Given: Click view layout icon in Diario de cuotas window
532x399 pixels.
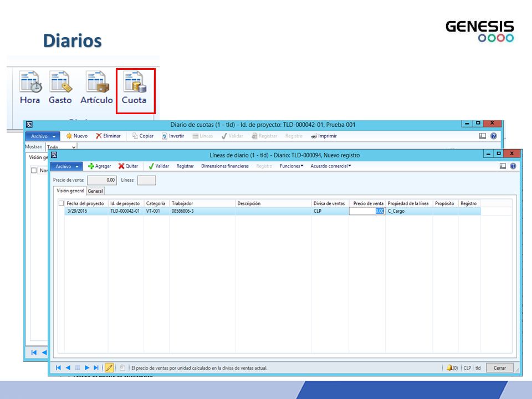Looking at the screenshot, I should click(x=483, y=136).
